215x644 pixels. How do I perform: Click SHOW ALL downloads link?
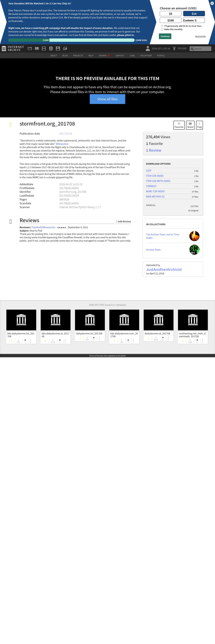coord(151,205)
